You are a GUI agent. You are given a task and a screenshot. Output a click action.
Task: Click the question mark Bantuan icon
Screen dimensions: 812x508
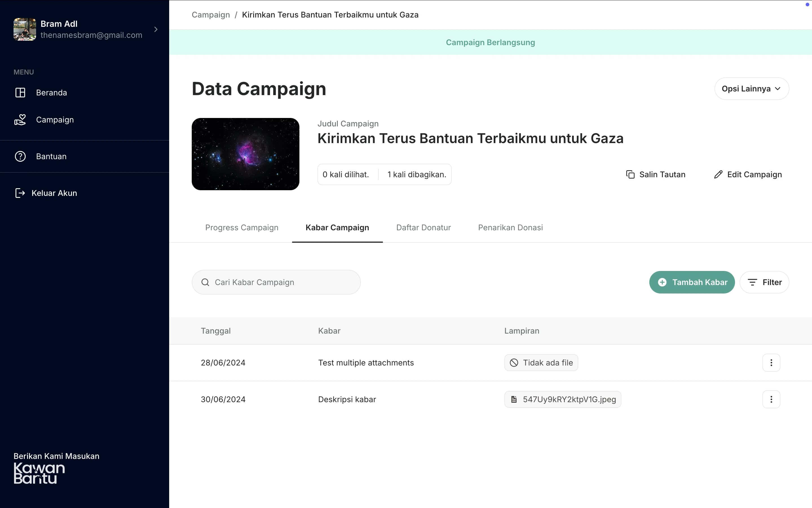20,156
